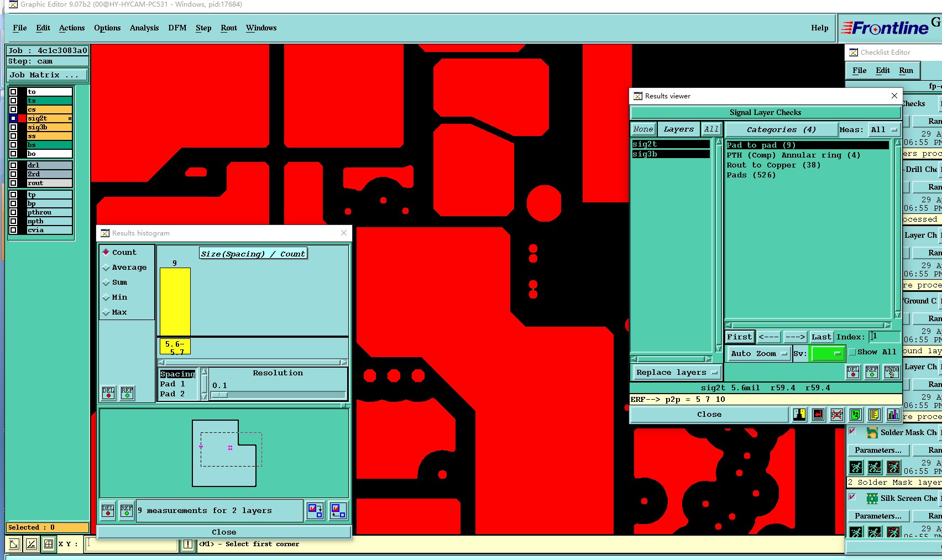
Task: Toggle the drl layer display checkbox
Action: point(13,165)
